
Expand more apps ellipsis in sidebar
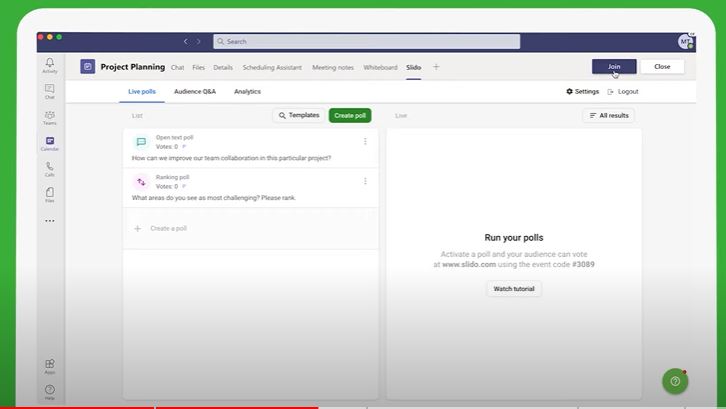click(49, 221)
